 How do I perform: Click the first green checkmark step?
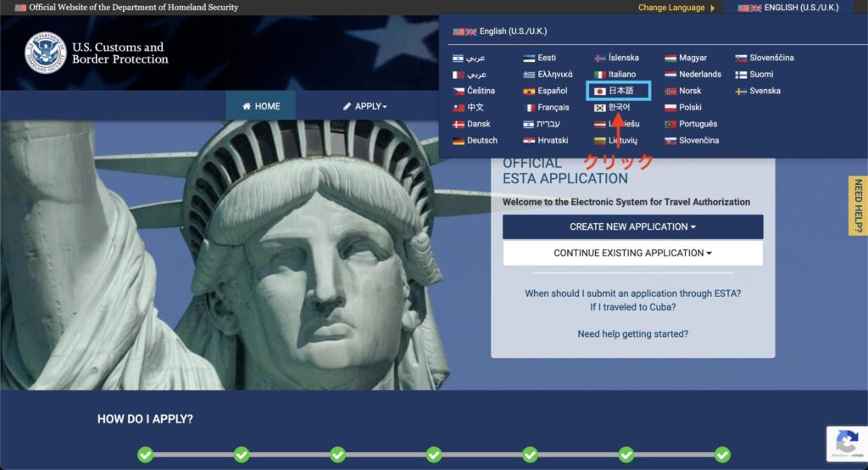pos(146,455)
